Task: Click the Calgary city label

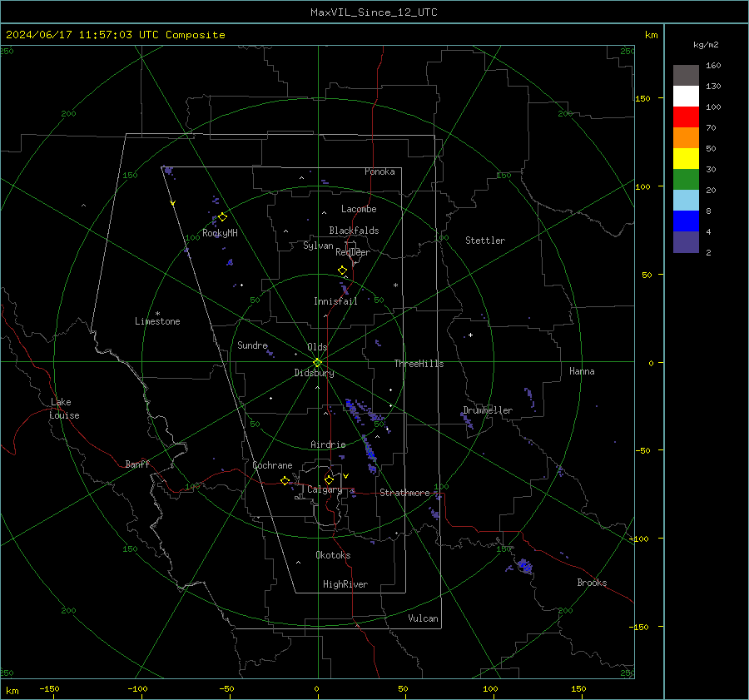Action: (x=325, y=489)
